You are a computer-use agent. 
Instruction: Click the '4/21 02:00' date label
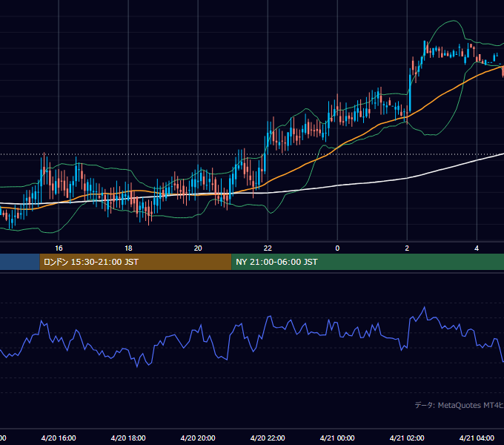(407, 438)
